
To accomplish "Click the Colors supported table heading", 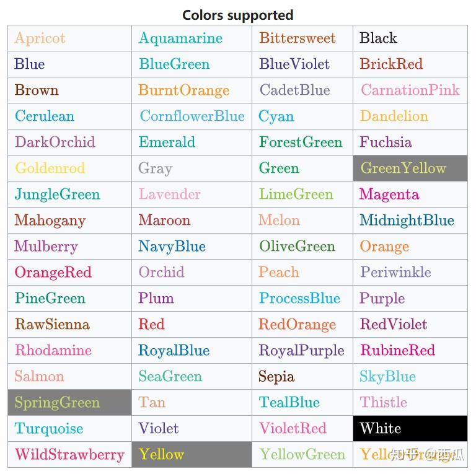I will point(238,15).
